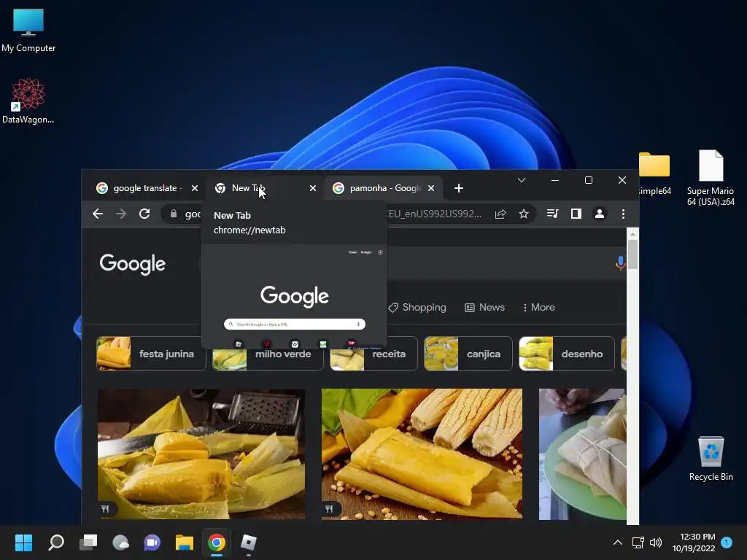
Task: Open the media controls icon in toolbar
Action: 553,214
